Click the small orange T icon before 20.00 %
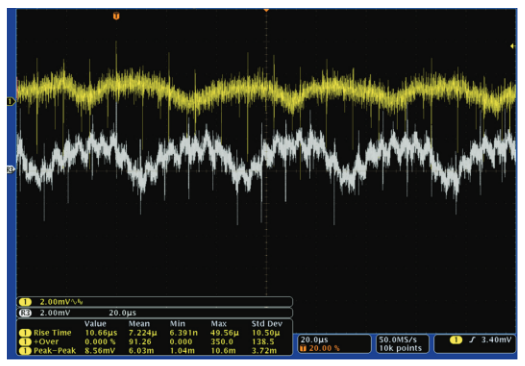The width and height of the screenshot is (525, 366). tap(303, 348)
